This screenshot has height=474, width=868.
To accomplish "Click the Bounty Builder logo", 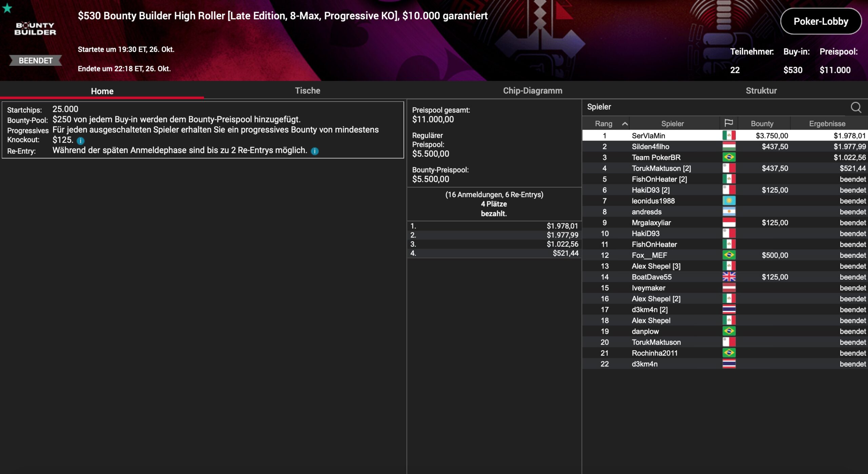I will [35, 29].
